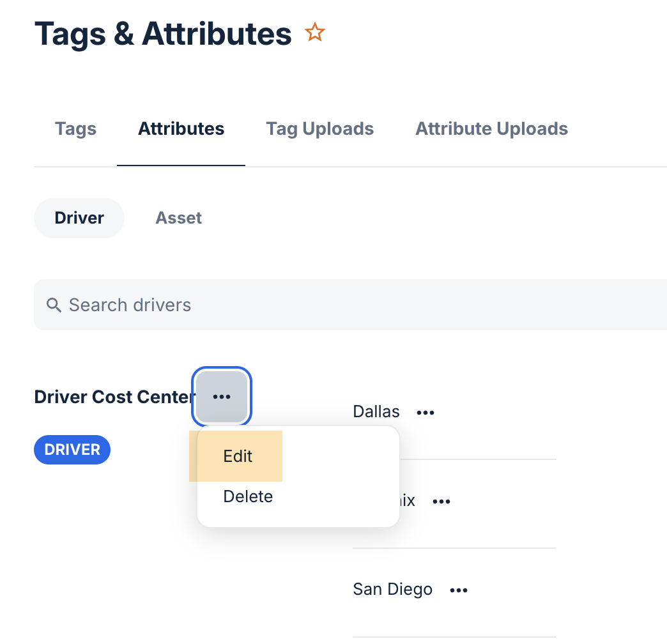
Task: Favorite the Tags & Attributes page star
Action: tap(315, 33)
